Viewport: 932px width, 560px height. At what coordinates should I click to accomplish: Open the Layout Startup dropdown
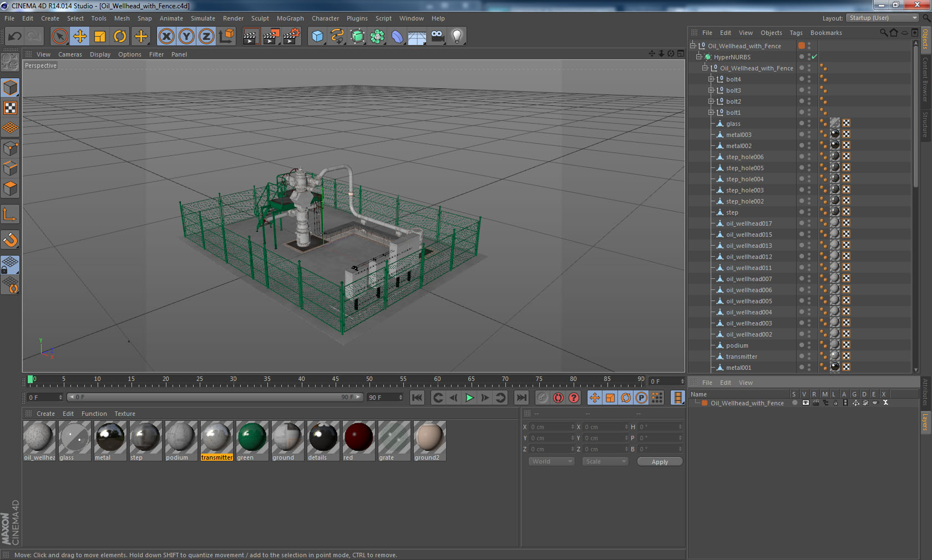click(x=883, y=18)
